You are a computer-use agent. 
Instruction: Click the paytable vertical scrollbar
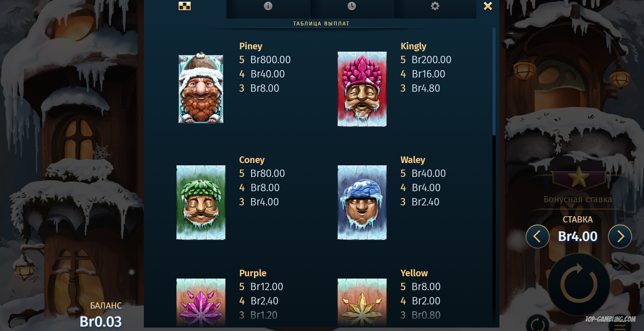click(x=494, y=81)
